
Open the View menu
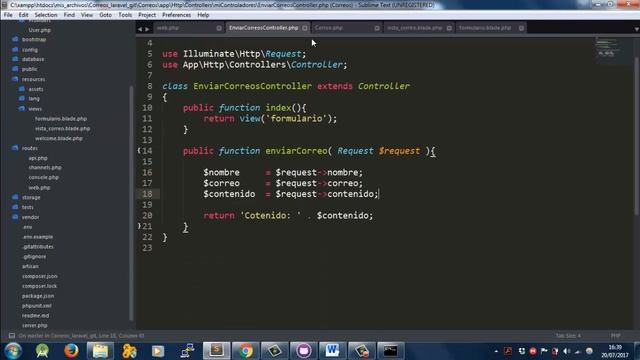click(87, 15)
